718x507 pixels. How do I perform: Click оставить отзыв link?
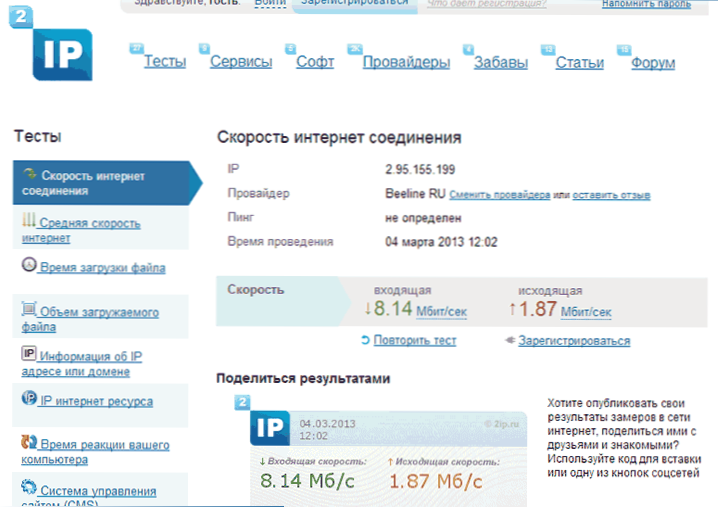[x=611, y=195]
